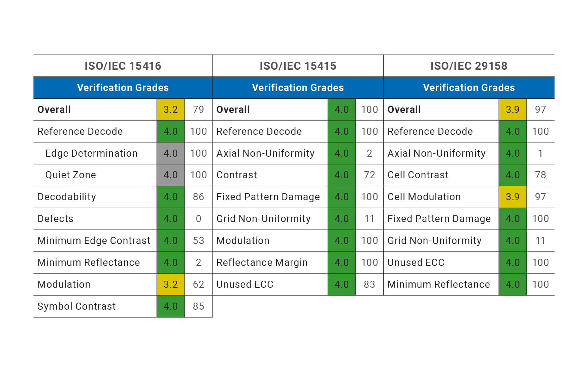Select the Decodability row label
588x372 pixels.
[67, 197]
